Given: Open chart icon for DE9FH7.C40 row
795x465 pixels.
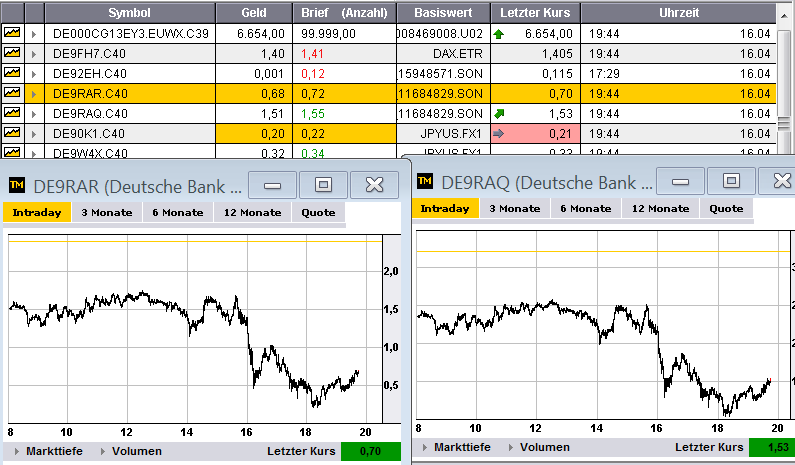Looking at the screenshot, I should pyautogui.click(x=12, y=53).
